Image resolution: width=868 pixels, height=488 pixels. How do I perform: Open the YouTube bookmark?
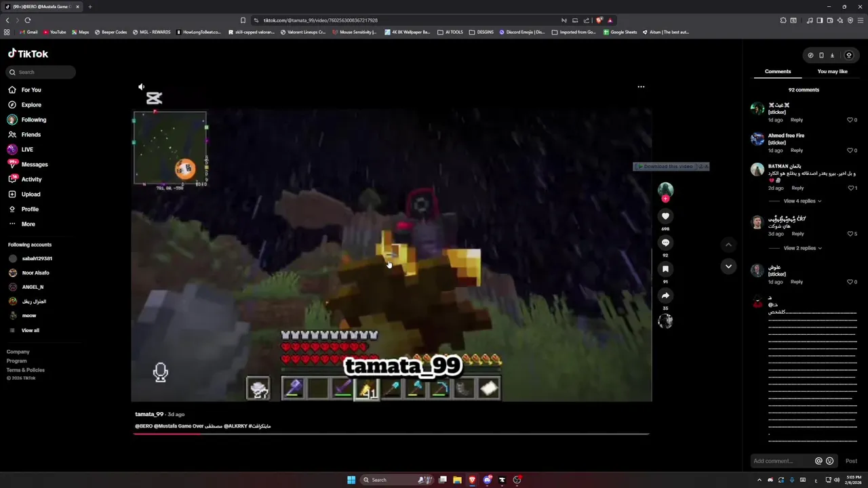pyautogui.click(x=55, y=32)
